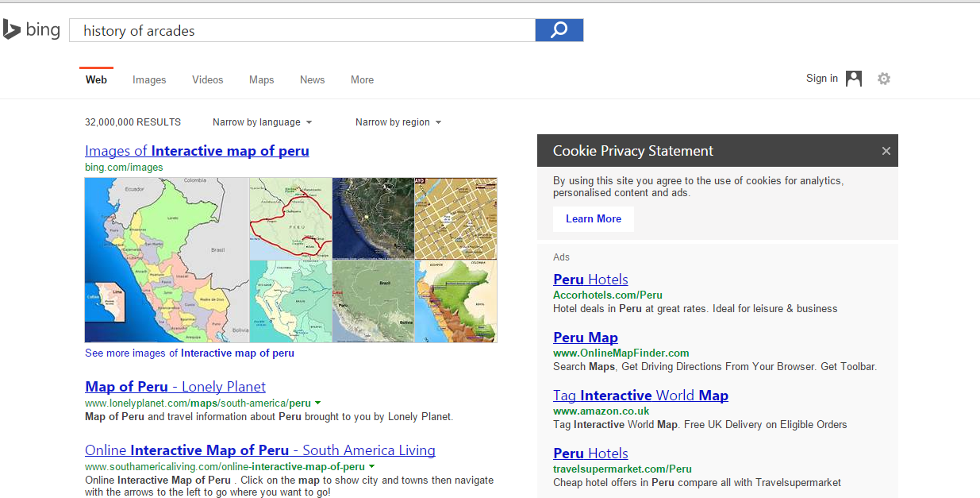Click the Bing logo
Image resolution: width=980 pixels, height=498 pixels.
coord(32,30)
